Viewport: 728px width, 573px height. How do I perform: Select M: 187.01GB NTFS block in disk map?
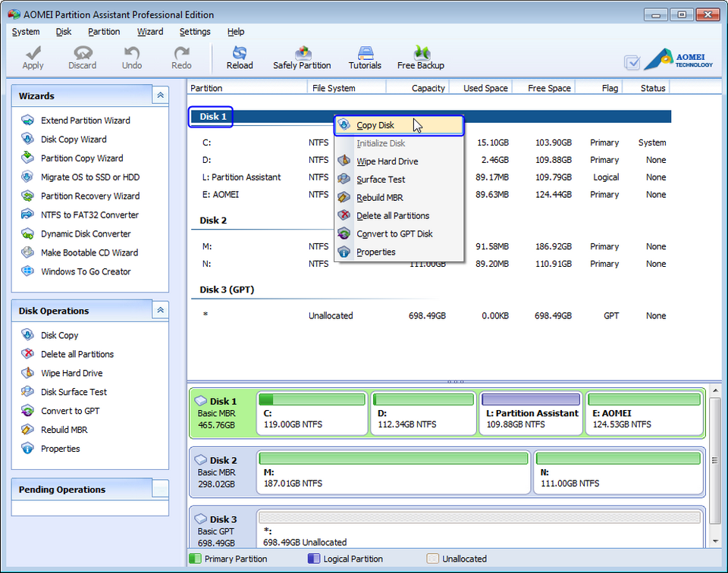click(394, 472)
